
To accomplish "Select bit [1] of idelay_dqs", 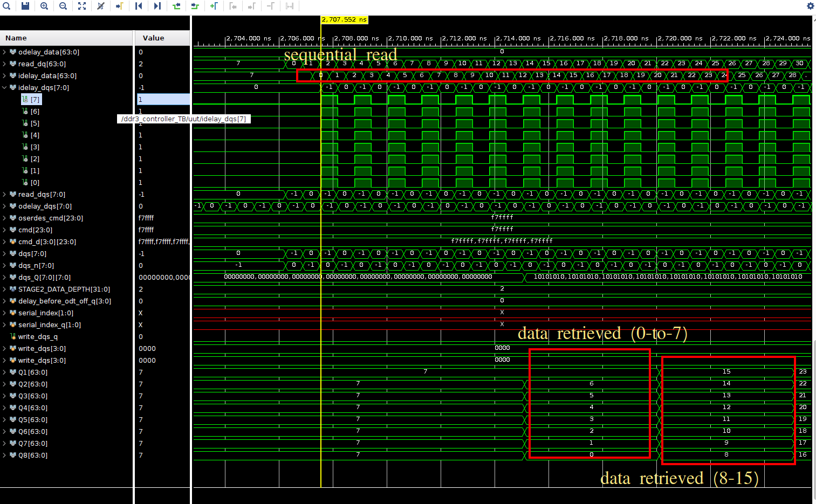I will 31,171.
